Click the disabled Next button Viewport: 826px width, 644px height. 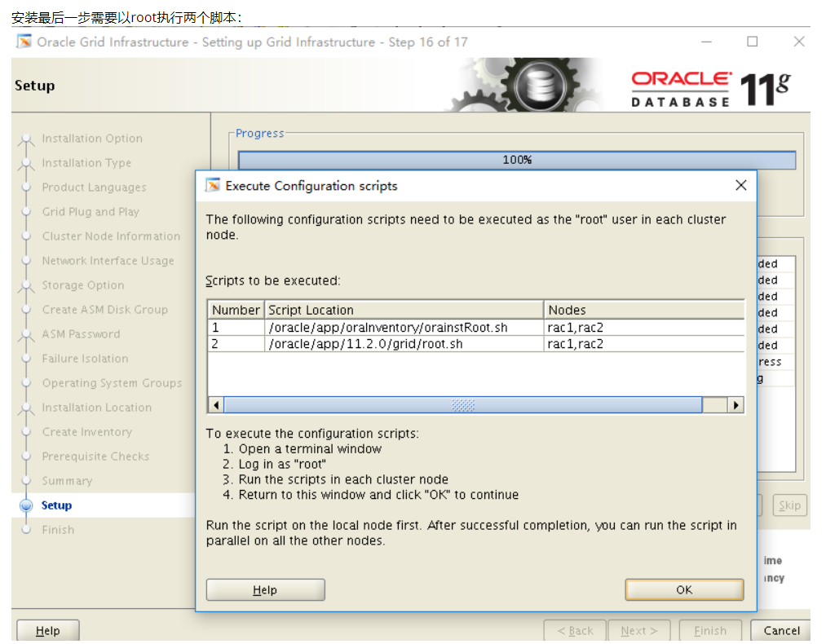[639, 630]
